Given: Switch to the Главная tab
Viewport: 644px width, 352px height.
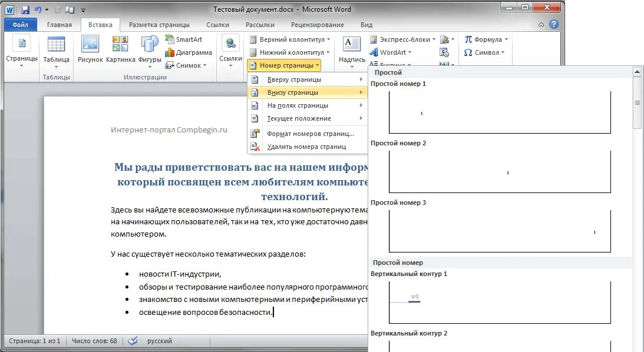Looking at the screenshot, I should (59, 25).
